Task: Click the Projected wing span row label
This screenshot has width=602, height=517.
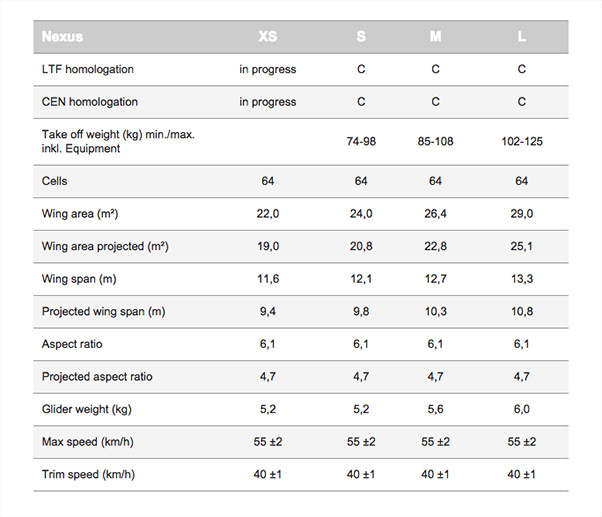Action: tap(103, 311)
